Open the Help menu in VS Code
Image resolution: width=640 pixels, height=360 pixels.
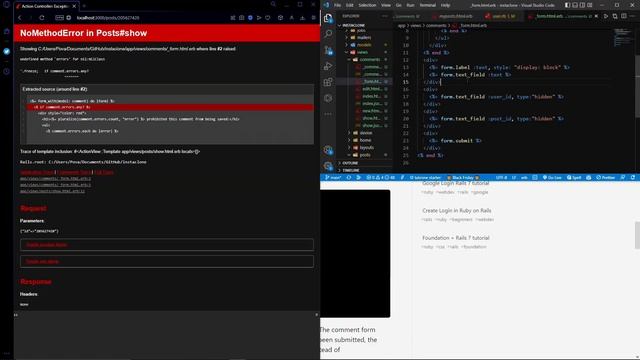tap(445, 5)
